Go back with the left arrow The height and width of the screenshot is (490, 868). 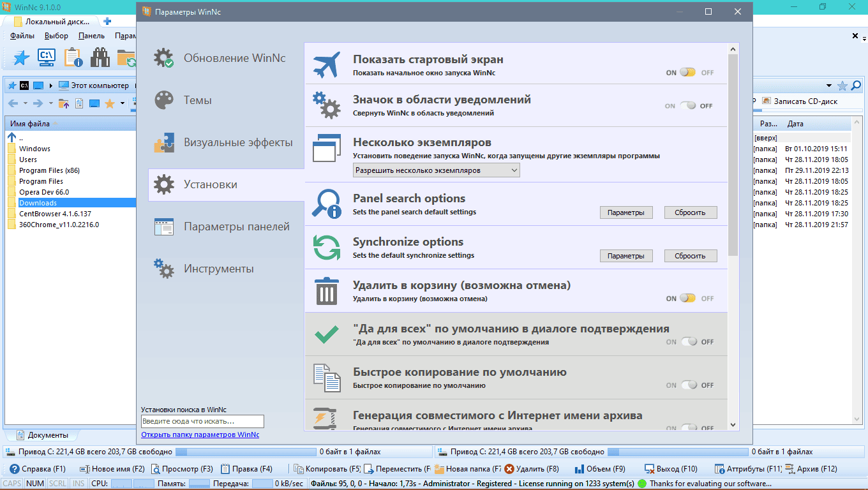pyautogui.click(x=13, y=103)
